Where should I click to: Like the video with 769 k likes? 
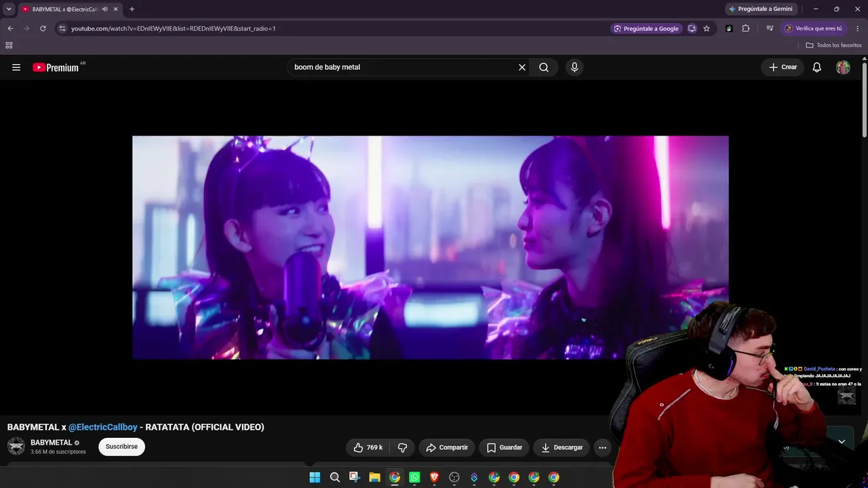click(x=368, y=447)
